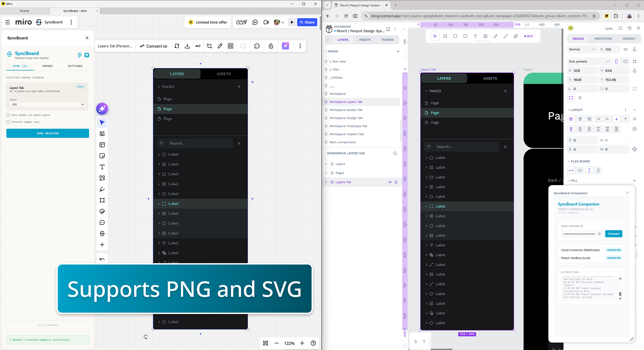Switch to INSPECT tab in Penpot
This screenshot has height=350, width=644.
point(629,39)
